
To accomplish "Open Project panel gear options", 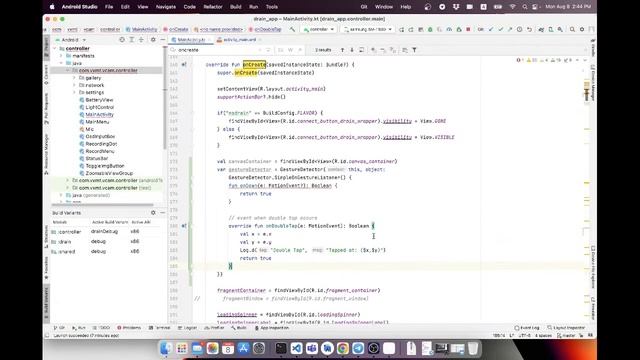I will [x=153, y=40].
